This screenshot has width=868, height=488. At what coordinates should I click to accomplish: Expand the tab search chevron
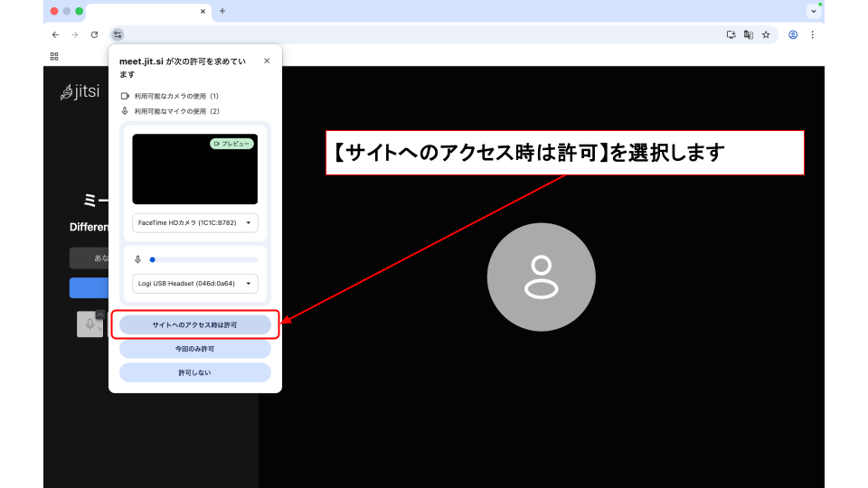pos(813,11)
